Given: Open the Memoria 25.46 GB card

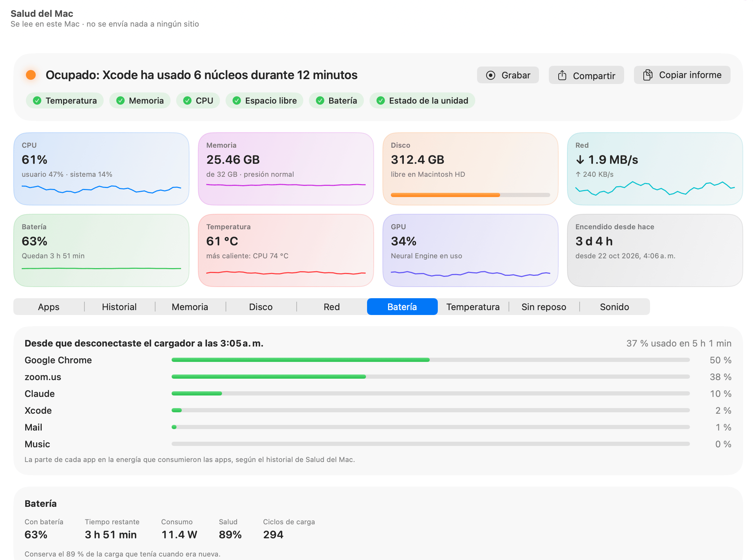Looking at the screenshot, I should [x=286, y=169].
